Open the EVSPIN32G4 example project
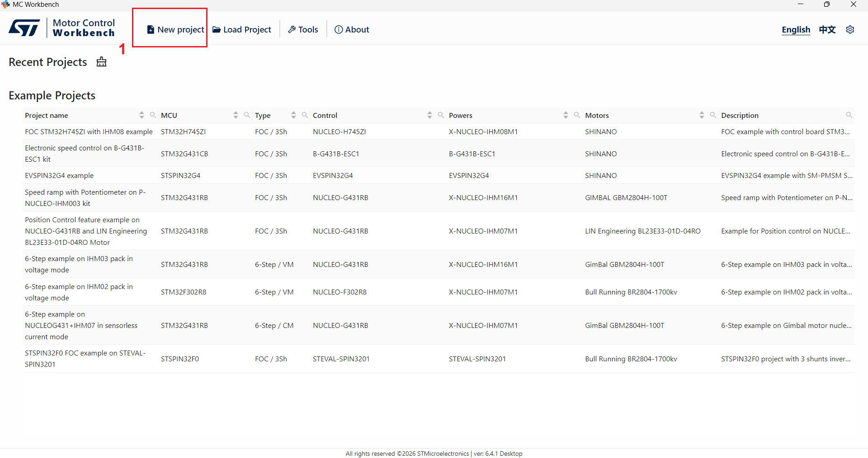Screen dimensions: 868x458 pos(59,176)
